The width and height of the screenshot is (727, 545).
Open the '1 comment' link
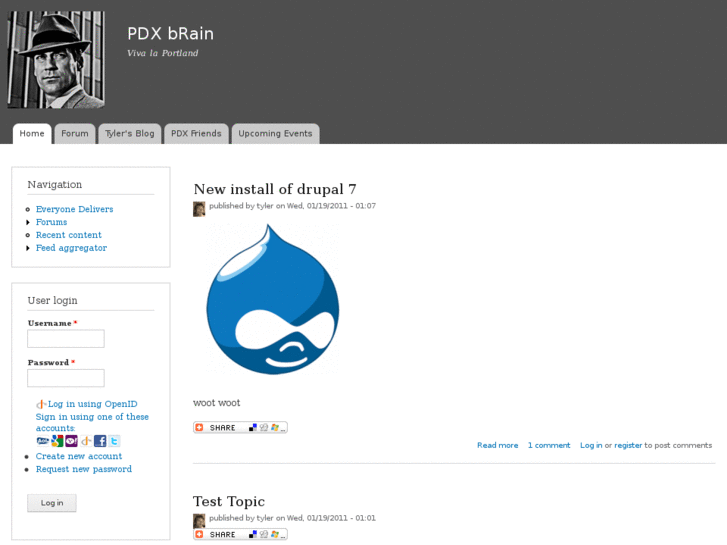pyautogui.click(x=549, y=445)
